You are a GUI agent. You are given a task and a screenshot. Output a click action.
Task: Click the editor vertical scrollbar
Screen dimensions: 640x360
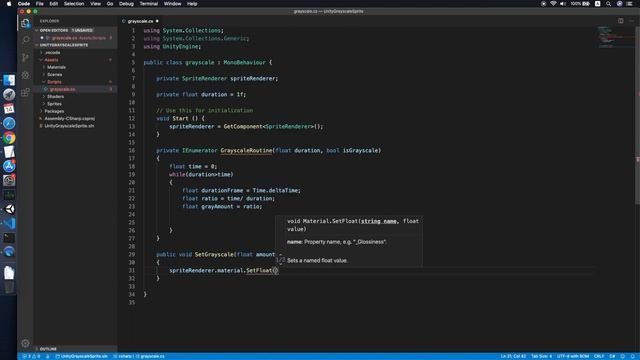tap(637, 115)
